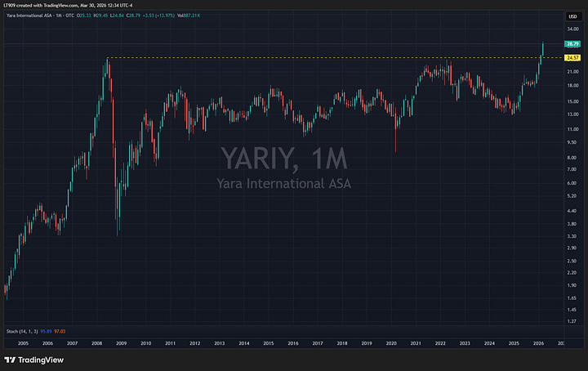Click the header text 'LT909 created with TradingView.com'
The width and height of the screenshot is (588, 371).
tap(41, 6)
